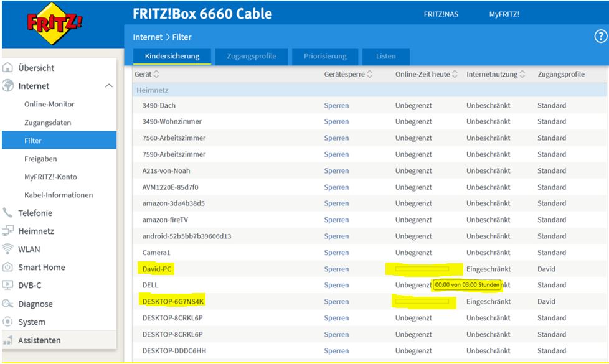
Task: Sort by Internetnutzung column arrows
Action: (522, 74)
